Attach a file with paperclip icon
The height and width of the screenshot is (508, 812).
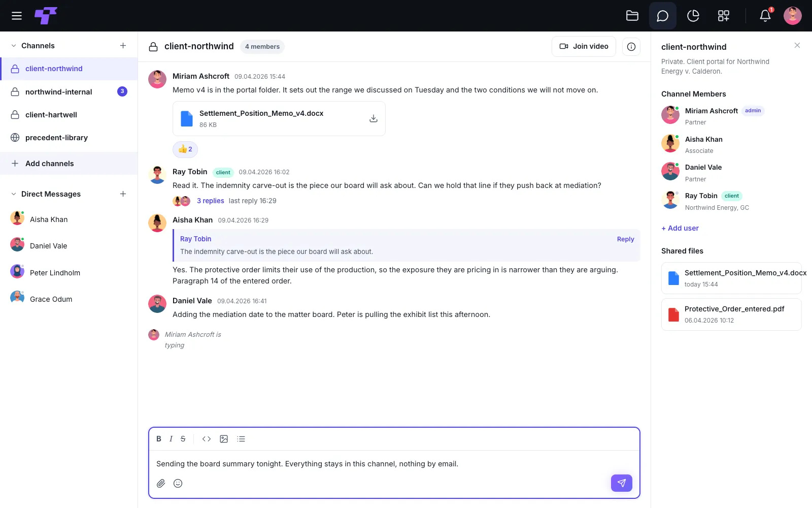point(161,483)
